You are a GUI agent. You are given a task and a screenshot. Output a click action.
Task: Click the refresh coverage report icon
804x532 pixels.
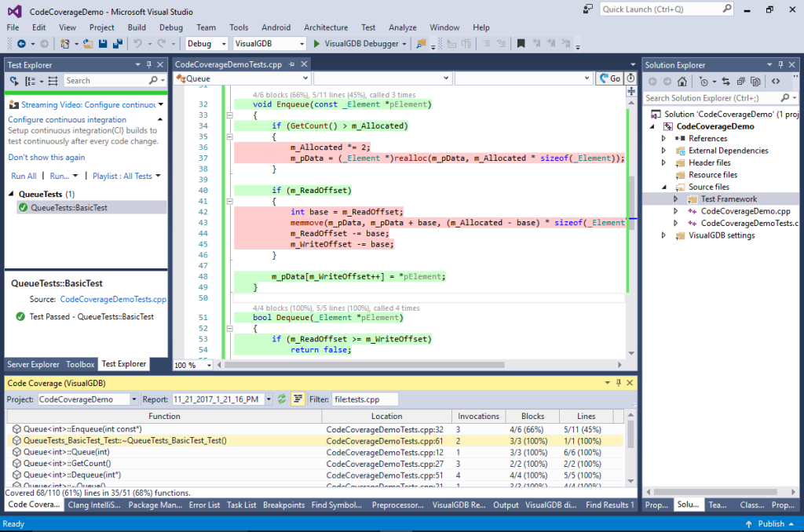click(282, 399)
